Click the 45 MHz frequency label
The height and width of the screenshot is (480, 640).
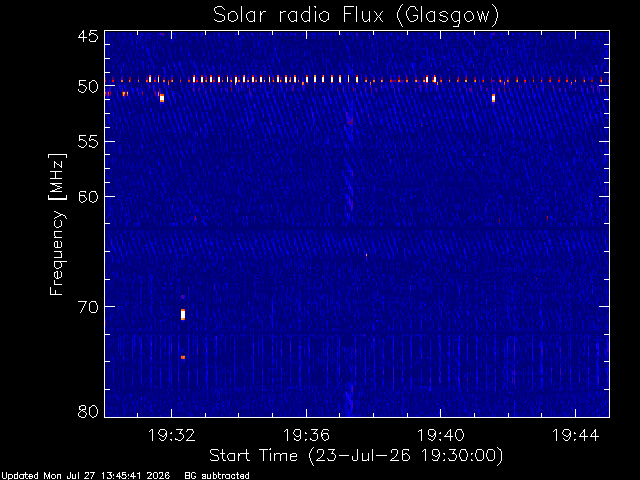[88, 36]
